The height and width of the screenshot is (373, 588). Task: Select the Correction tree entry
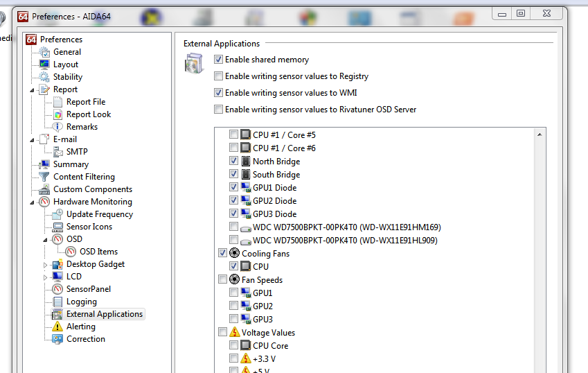[x=85, y=339]
